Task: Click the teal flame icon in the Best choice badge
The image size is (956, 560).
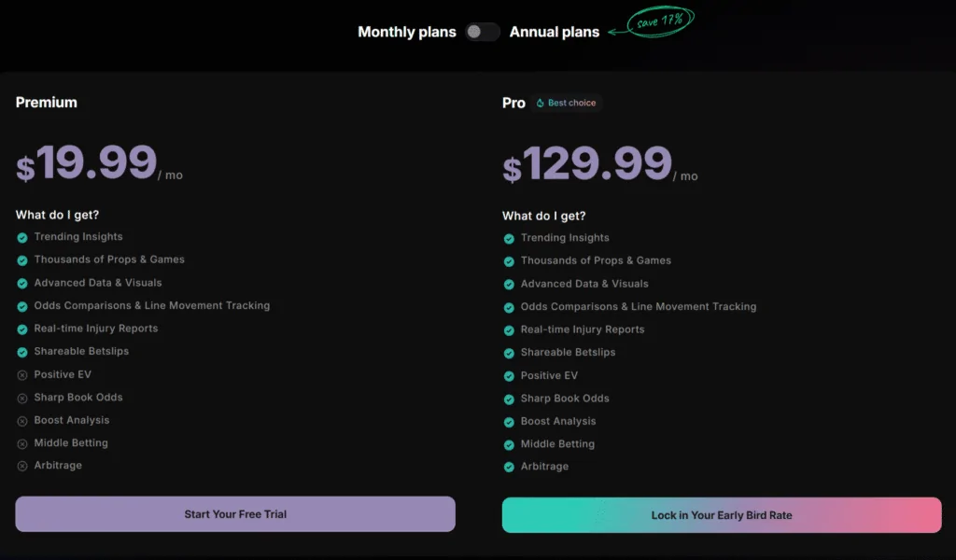Action: (x=540, y=103)
